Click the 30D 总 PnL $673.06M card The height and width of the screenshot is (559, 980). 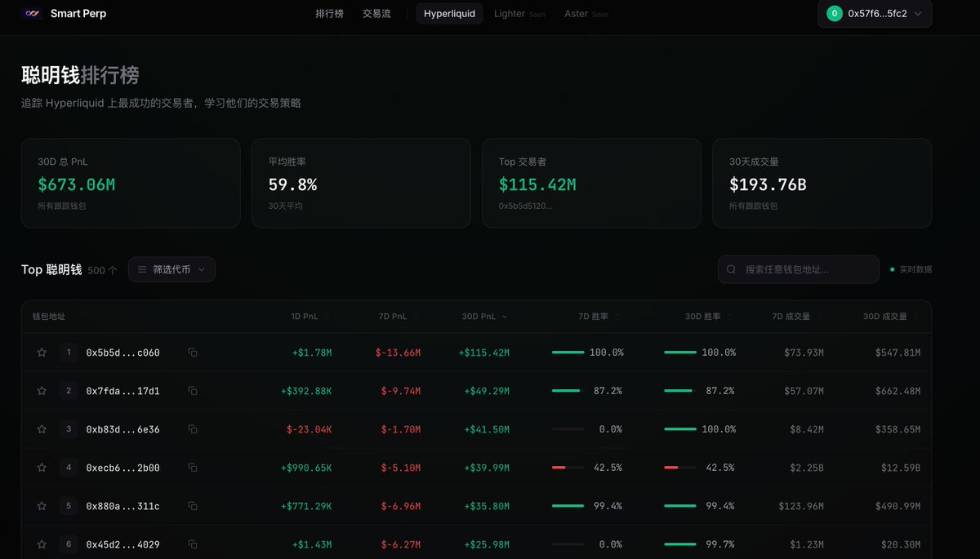(131, 183)
